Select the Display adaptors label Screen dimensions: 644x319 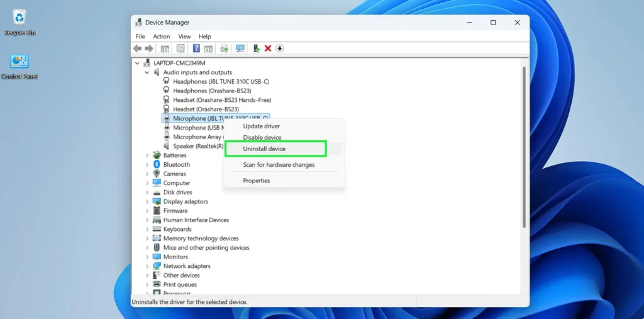[x=186, y=201]
